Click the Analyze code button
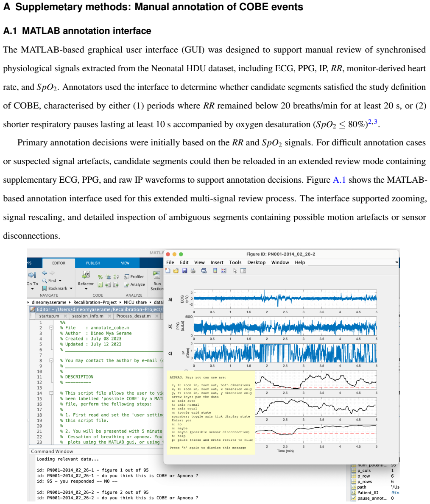The width and height of the screenshot is (430, 504). (134, 284)
